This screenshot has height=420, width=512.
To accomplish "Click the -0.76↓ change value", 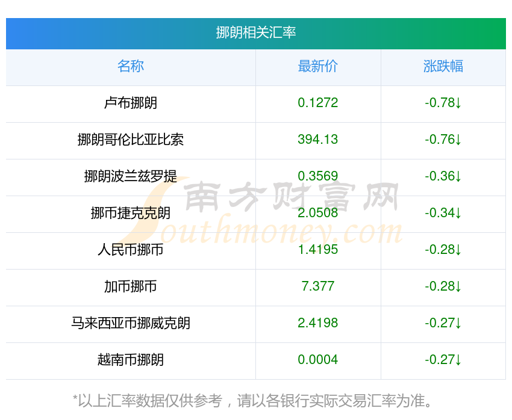I will [x=443, y=140].
